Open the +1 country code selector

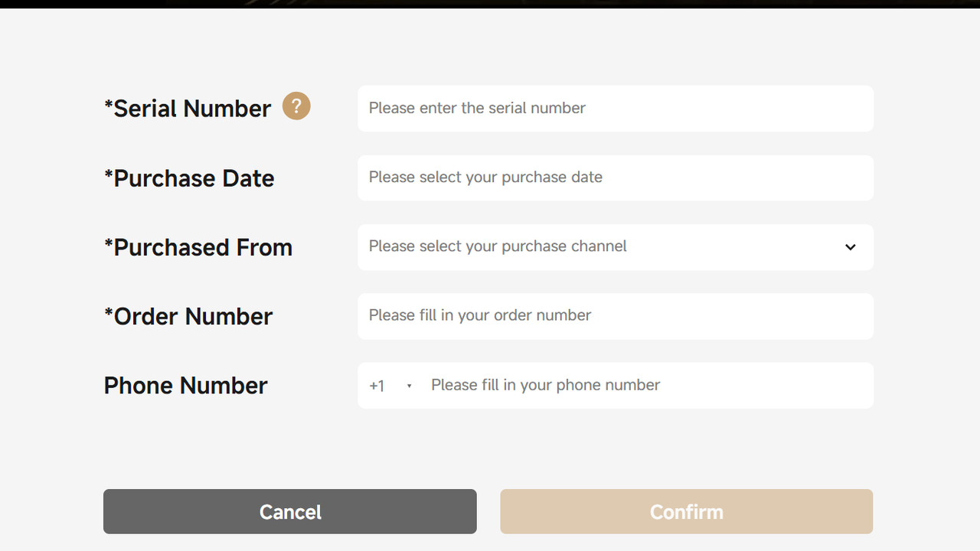point(390,386)
